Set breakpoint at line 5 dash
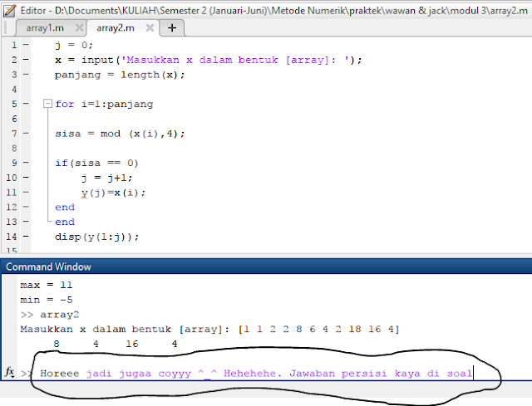This screenshot has height=406, width=532. [x=26, y=103]
